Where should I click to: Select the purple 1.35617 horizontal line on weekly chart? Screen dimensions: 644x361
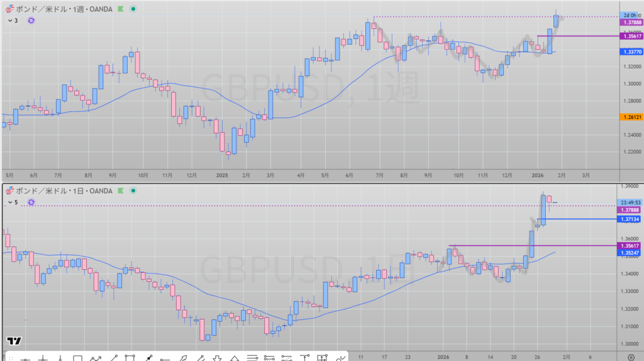pyautogui.click(x=585, y=36)
